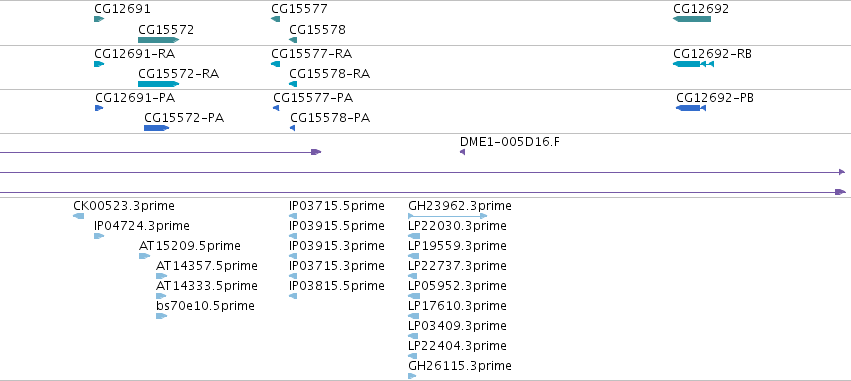The image size is (851, 381).
Task: Select the CG12692-RB transcript glyph
Action: (x=694, y=64)
